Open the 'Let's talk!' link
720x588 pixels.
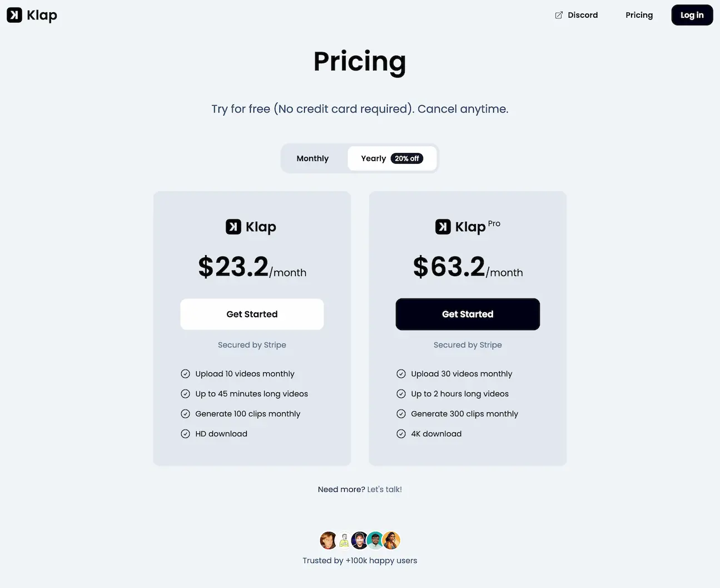tap(385, 489)
